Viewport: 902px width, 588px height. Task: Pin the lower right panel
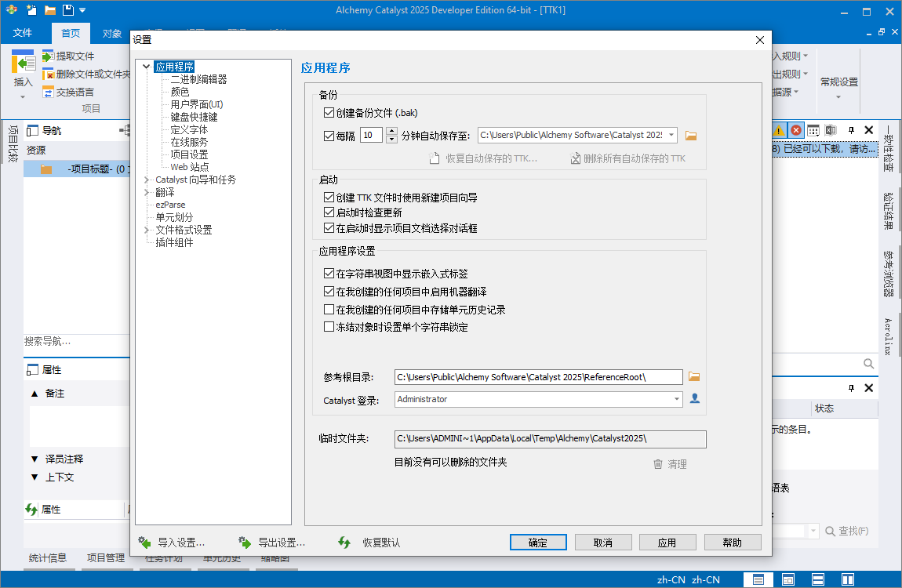tap(851, 388)
